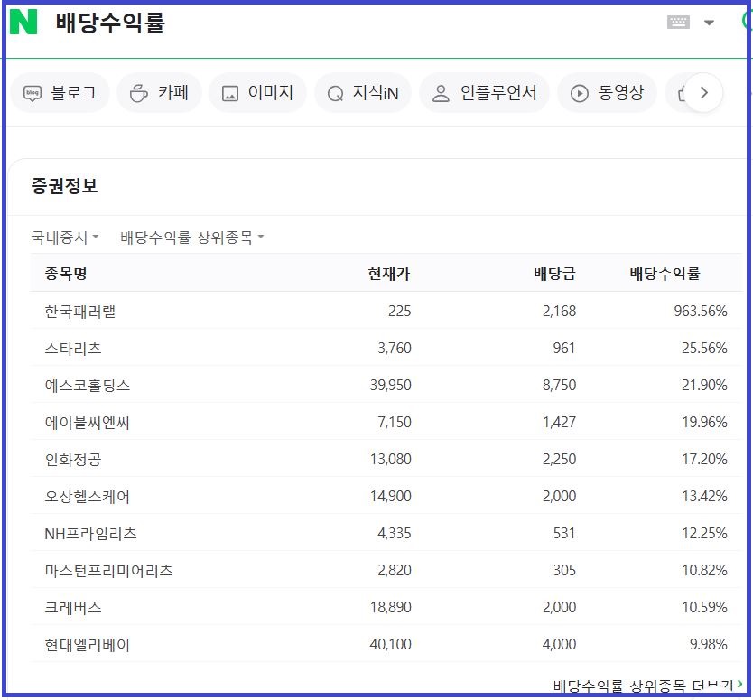
Task: Click the 현재가 column header
Action: [x=389, y=274]
